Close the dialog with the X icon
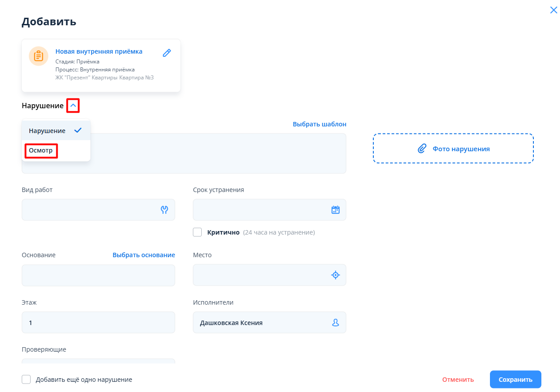The width and height of the screenshot is (560, 392). [553, 10]
